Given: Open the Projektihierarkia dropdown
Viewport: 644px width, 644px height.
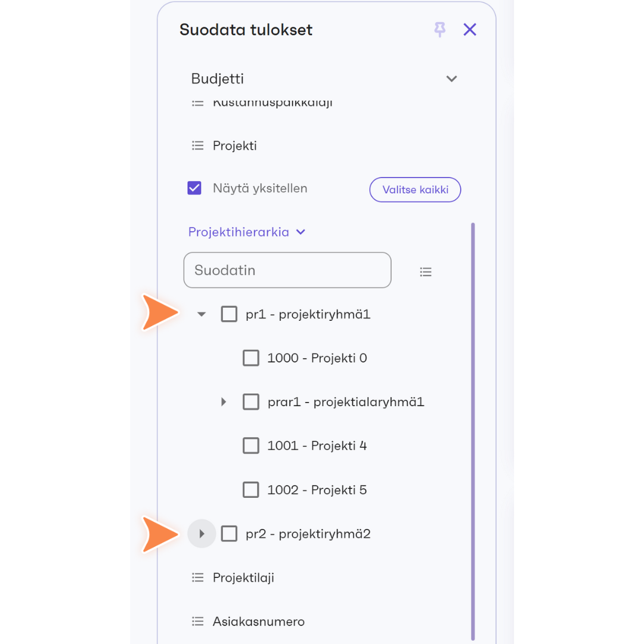Looking at the screenshot, I should (x=247, y=232).
